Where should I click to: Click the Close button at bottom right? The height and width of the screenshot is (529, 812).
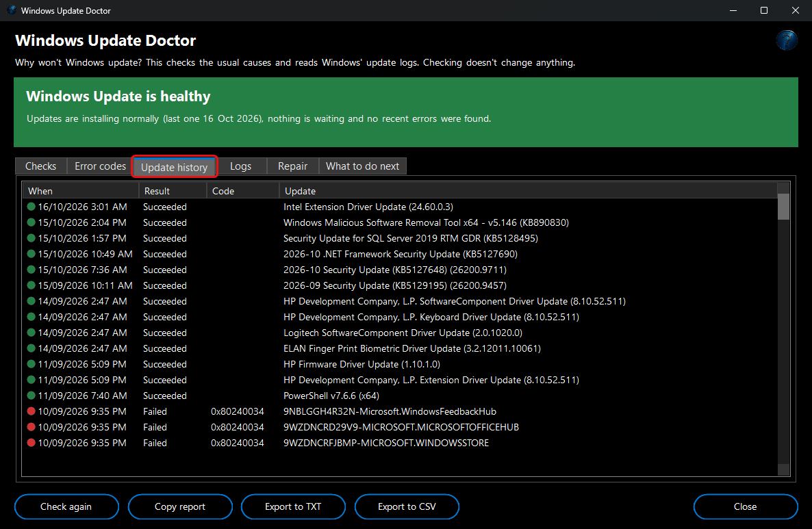pyautogui.click(x=745, y=506)
